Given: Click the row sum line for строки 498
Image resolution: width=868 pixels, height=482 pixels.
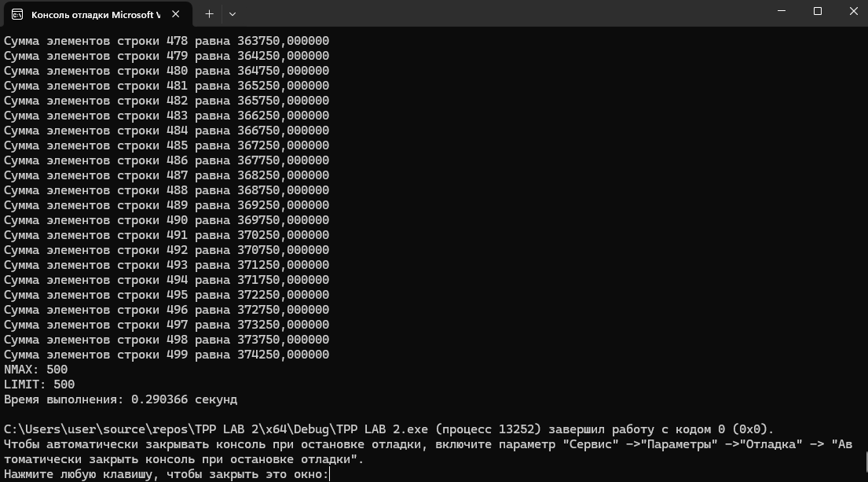Looking at the screenshot, I should (167, 340).
